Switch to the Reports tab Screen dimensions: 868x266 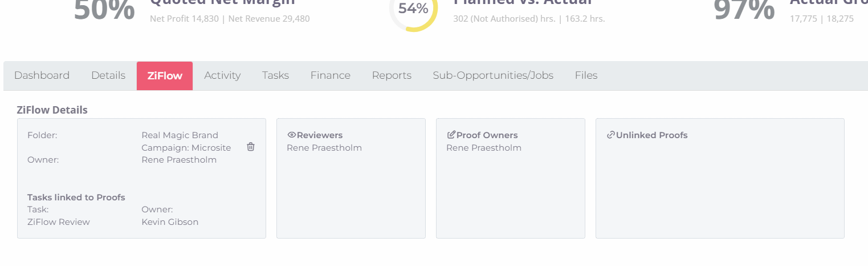point(392,75)
